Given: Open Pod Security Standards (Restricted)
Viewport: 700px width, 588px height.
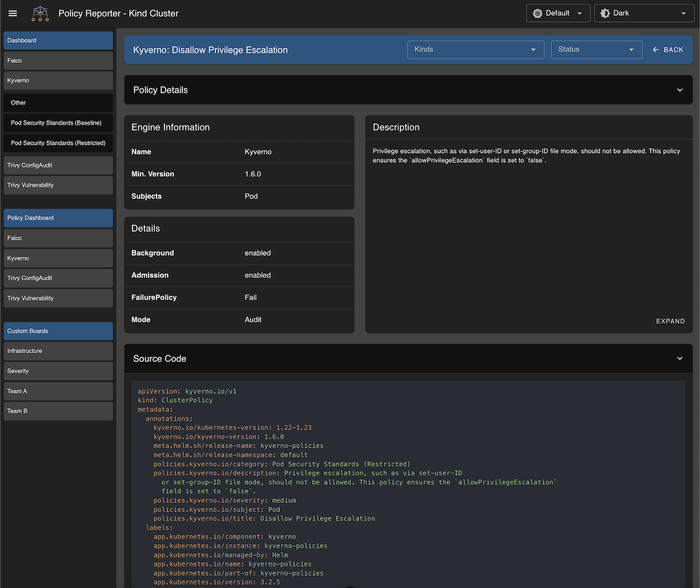Looking at the screenshot, I should 59,143.
